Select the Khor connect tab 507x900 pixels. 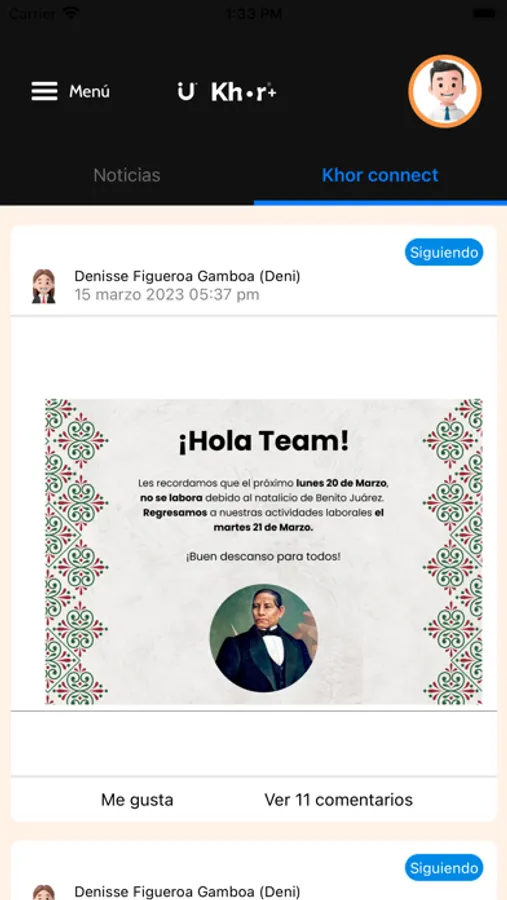click(x=380, y=175)
